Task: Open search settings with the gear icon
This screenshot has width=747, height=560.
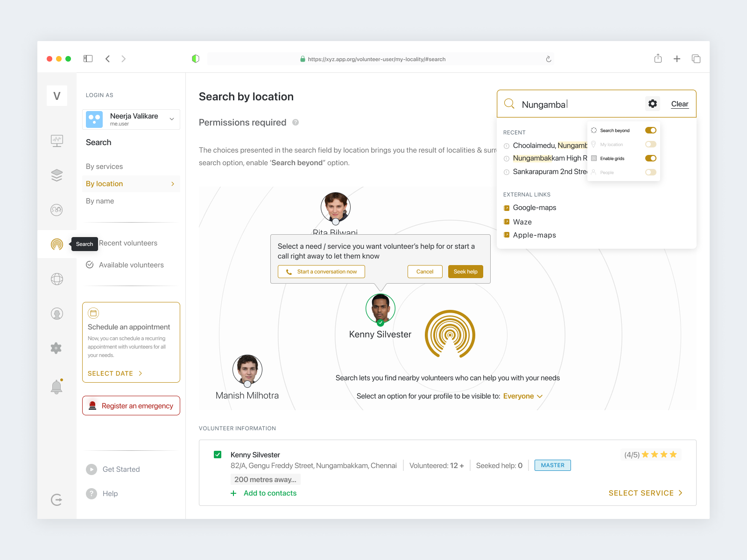Action: click(652, 104)
